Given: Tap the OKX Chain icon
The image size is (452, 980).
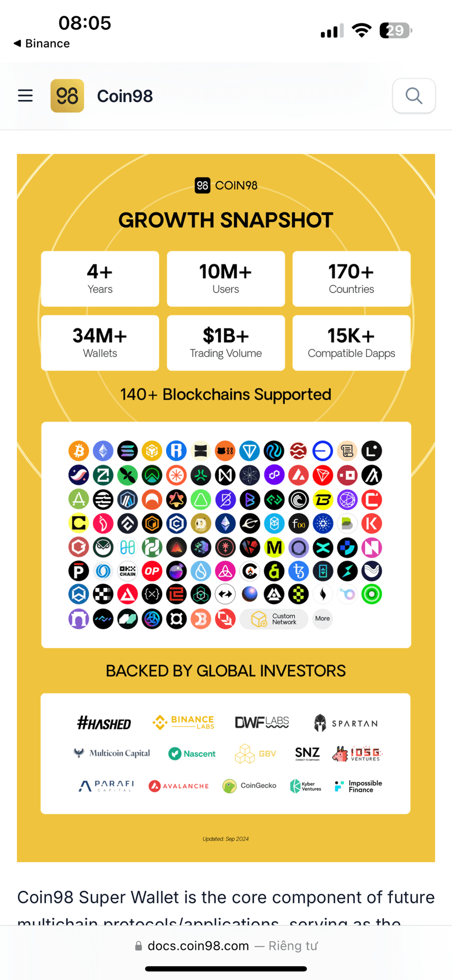Looking at the screenshot, I should (127, 571).
